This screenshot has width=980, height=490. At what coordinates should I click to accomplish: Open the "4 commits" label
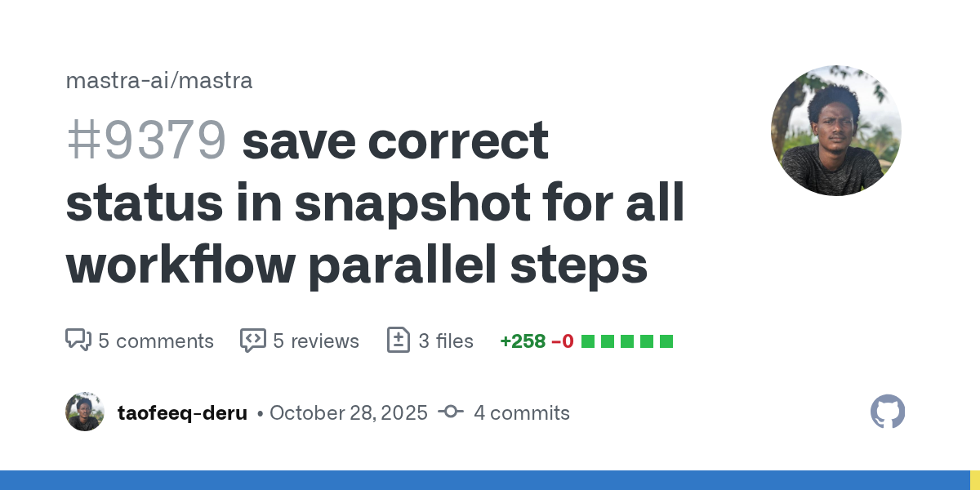521,412
